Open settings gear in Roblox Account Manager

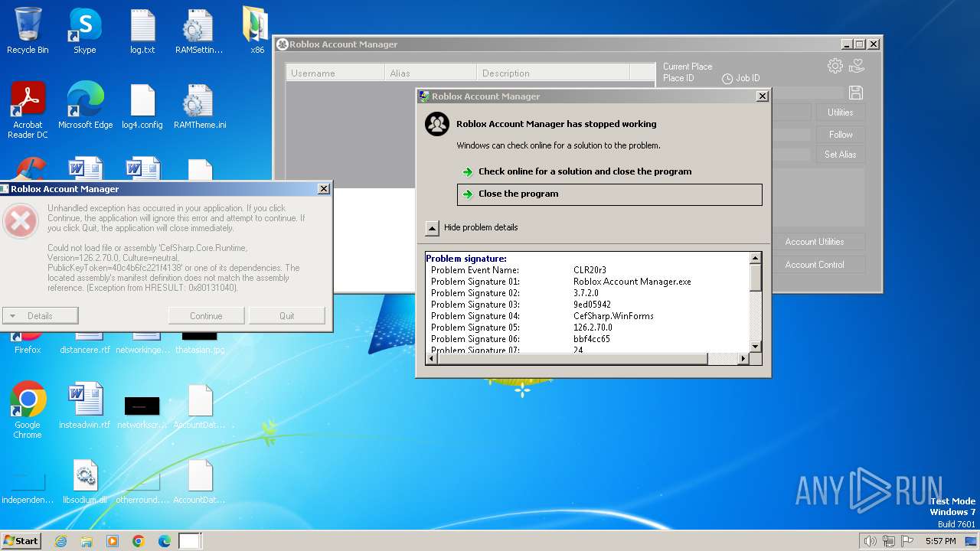coord(835,66)
